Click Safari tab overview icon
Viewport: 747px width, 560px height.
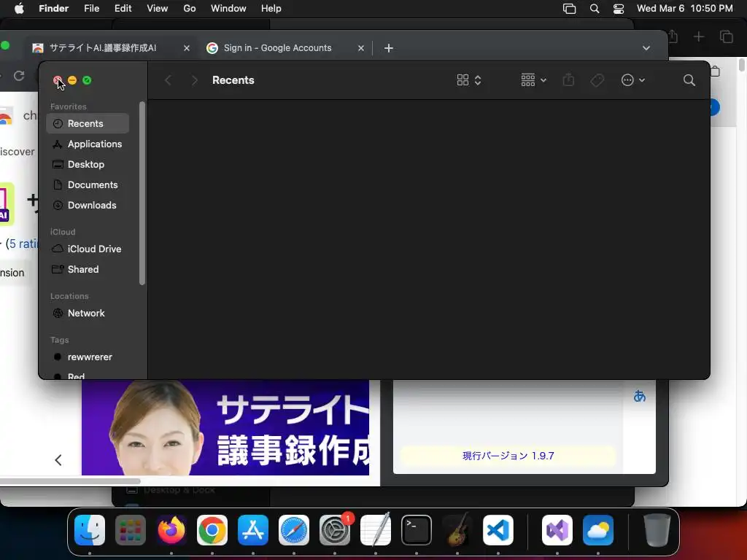[x=726, y=36]
